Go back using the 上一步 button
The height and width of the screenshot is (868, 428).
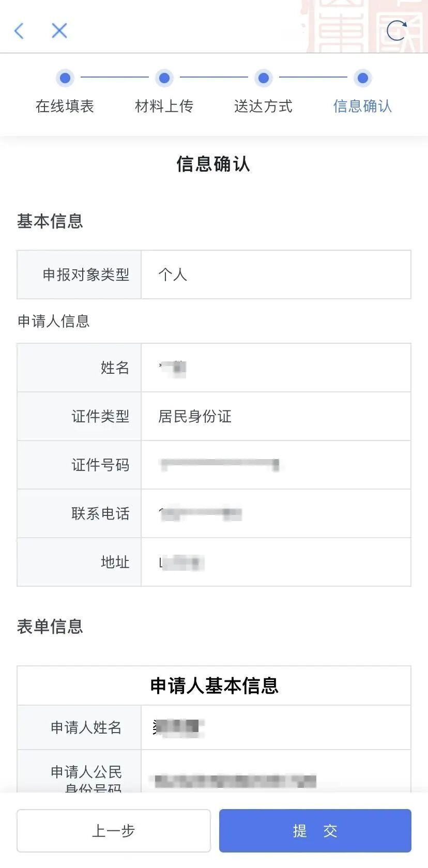tap(113, 831)
